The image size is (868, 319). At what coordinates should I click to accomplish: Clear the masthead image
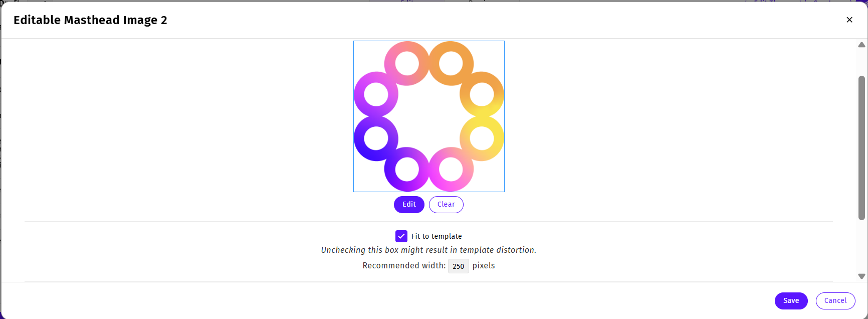click(446, 205)
